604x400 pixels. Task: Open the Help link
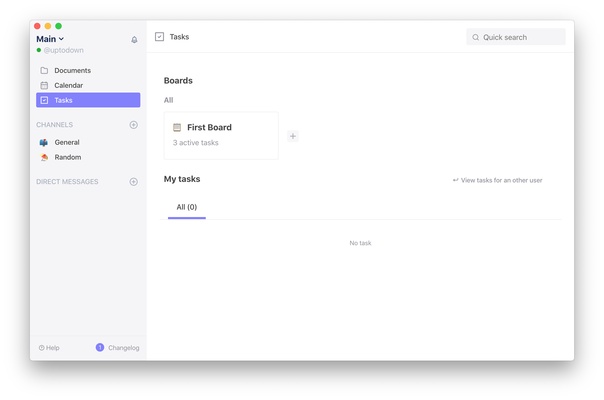pyautogui.click(x=49, y=348)
